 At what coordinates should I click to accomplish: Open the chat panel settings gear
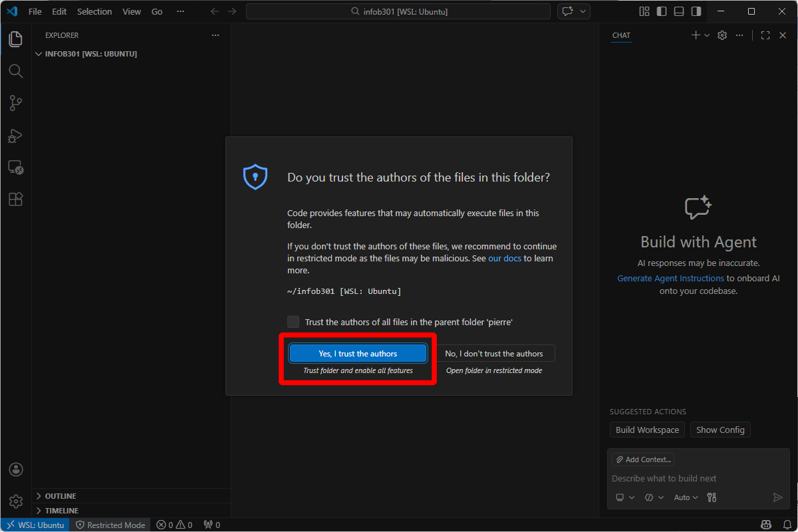[x=722, y=35]
